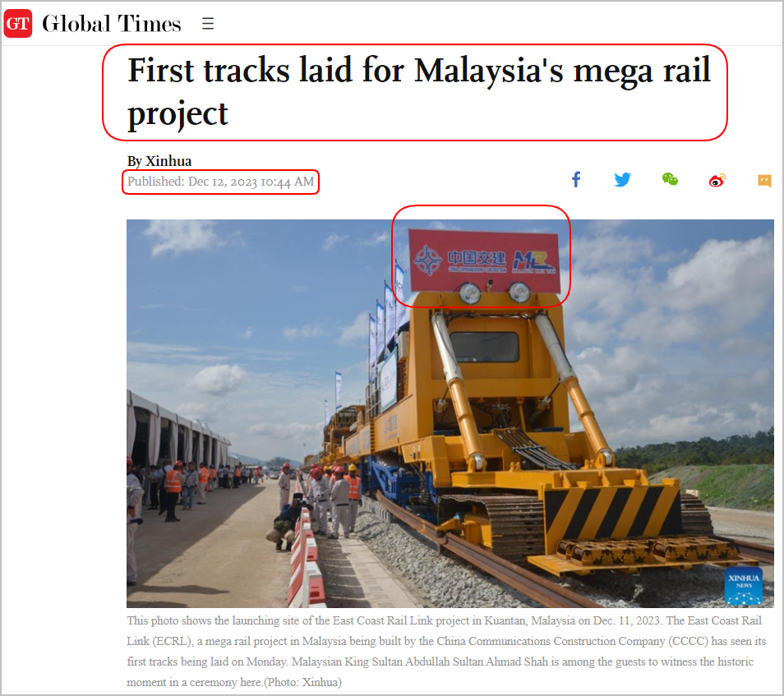Share the article on Twitter
The height and width of the screenshot is (696, 784).
pyautogui.click(x=622, y=179)
